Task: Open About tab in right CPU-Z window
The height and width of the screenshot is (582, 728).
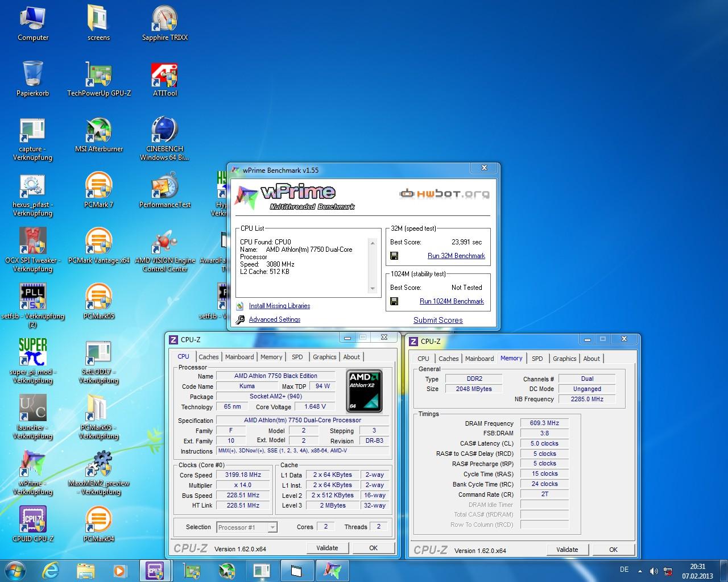Action: pyautogui.click(x=591, y=359)
